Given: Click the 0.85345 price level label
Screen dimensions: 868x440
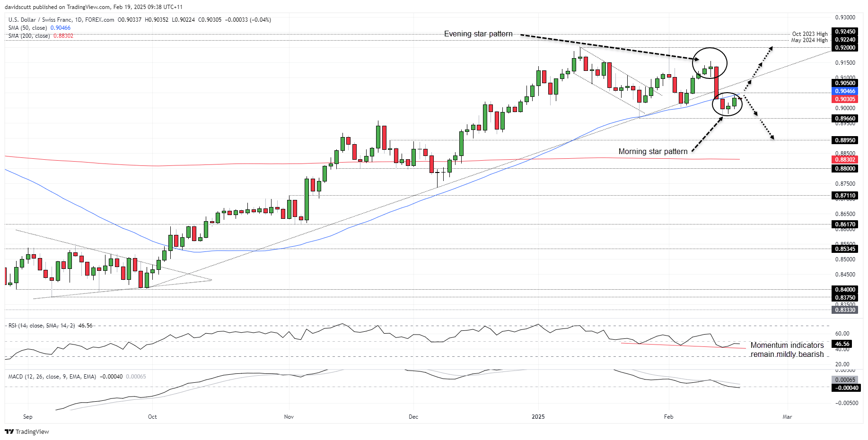Looking at the screenshot, I should [845, 249].
